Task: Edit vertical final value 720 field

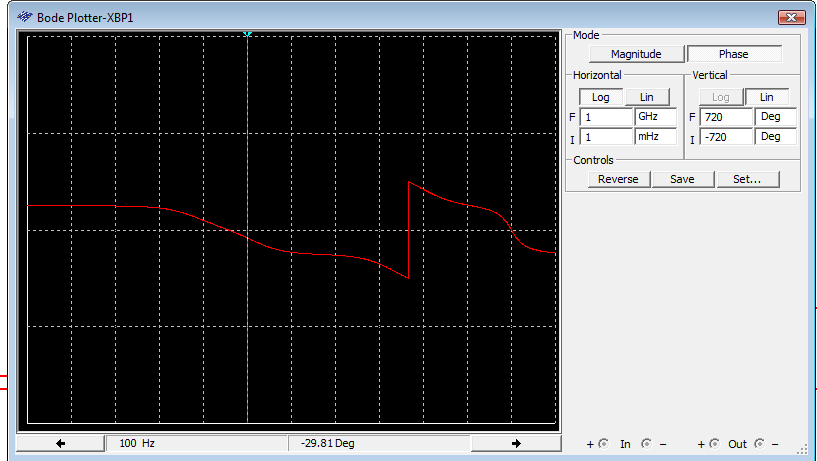Action: [726, 117]
